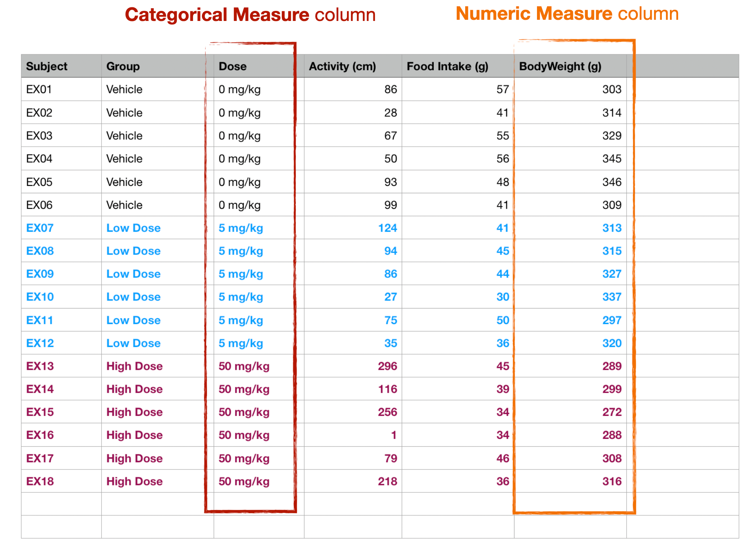Select food intake value 46 in EX17 row
756x544 pixels.
click(458, 458)
